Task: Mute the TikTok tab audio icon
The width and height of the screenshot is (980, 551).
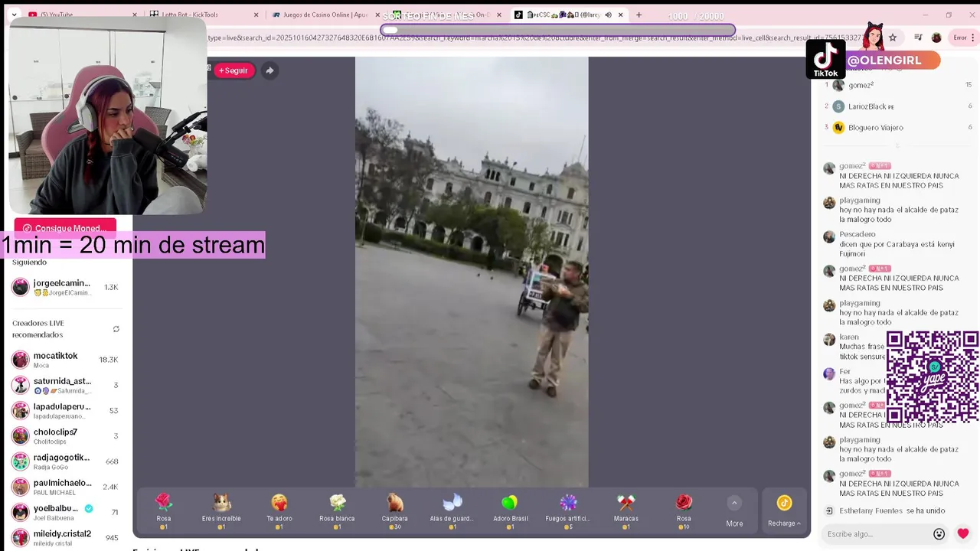Action: (x=609, y=15)
